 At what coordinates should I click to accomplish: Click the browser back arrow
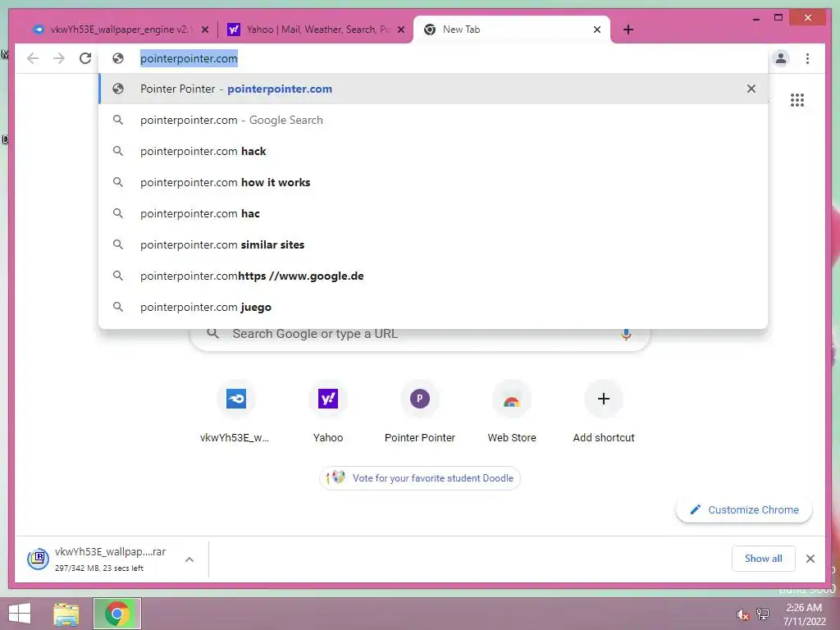coord(33,58)
